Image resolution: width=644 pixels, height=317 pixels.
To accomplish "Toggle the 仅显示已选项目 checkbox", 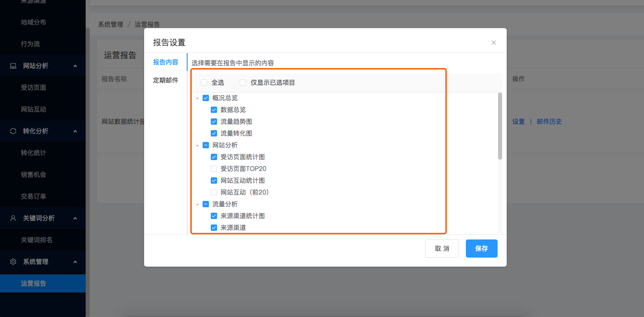I will tap(243, 83).
